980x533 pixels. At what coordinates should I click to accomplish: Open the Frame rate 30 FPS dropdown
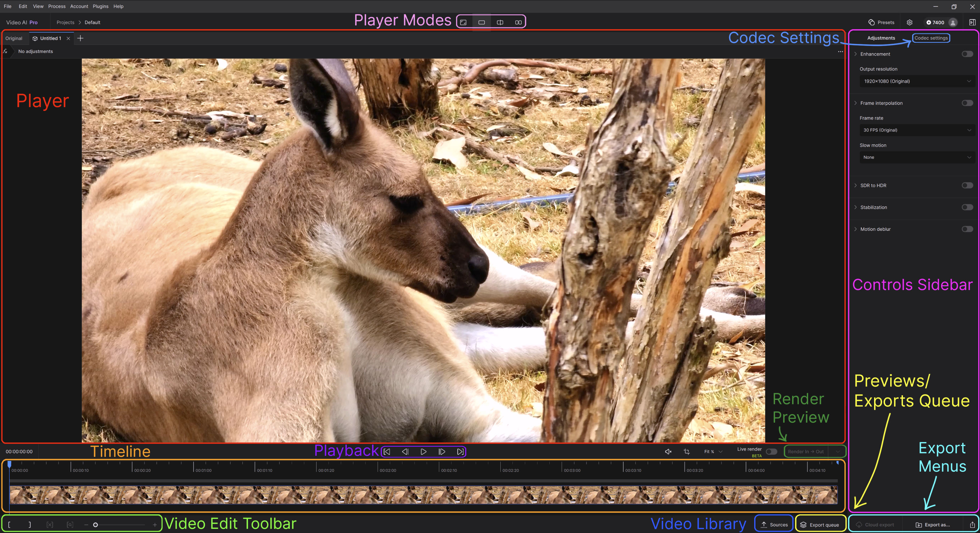click(917, 130)
